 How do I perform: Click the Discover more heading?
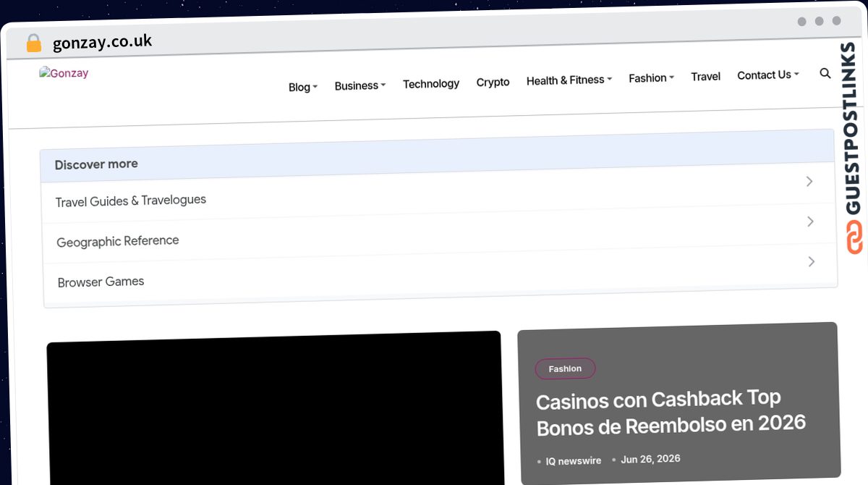coord(96,164)
